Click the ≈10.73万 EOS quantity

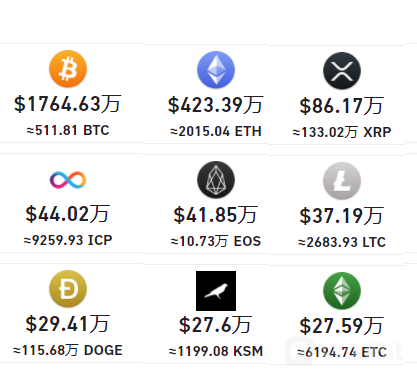pos(216,241)
